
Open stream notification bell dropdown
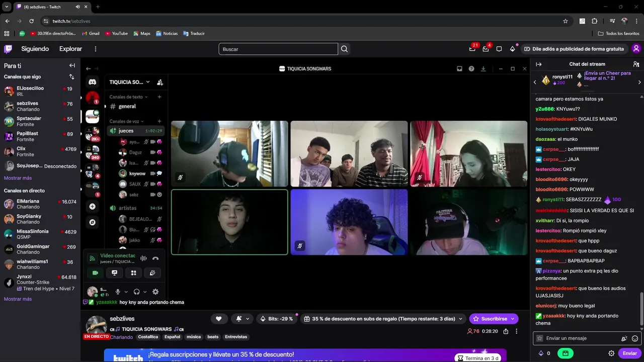click(242, 319)
